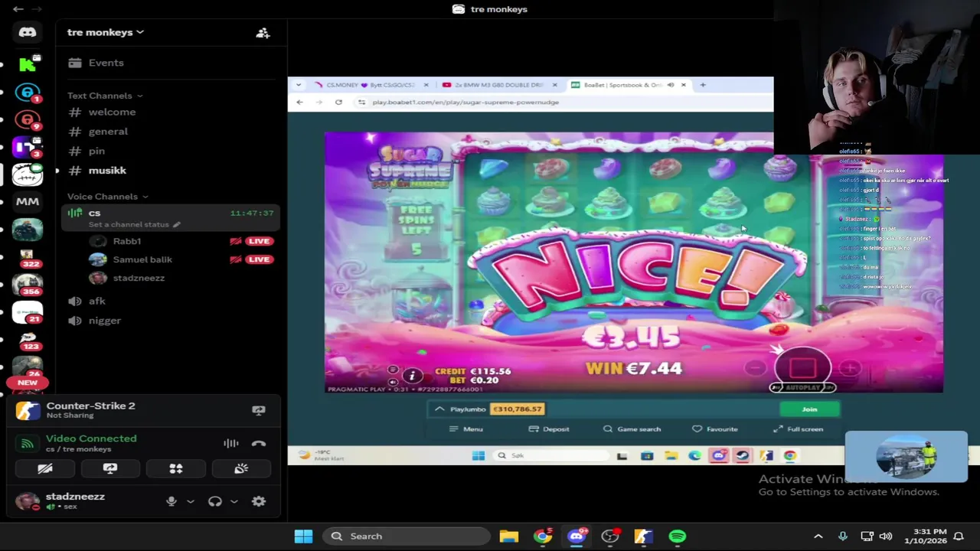Turn on camera button
The width and height of the screenshot is (980, 551).
(x=44, y=468)
